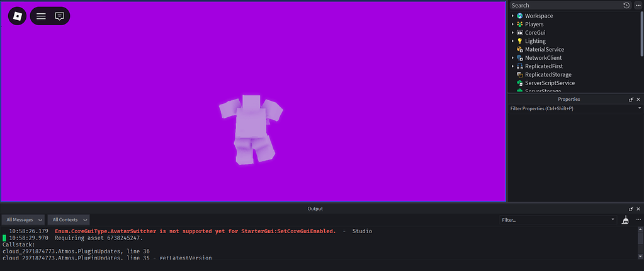This screenshot has width=644, height=271.
Task: Click the red AvatarSwitcher error message
Action: pyautogui.click(x=196, y=231)
